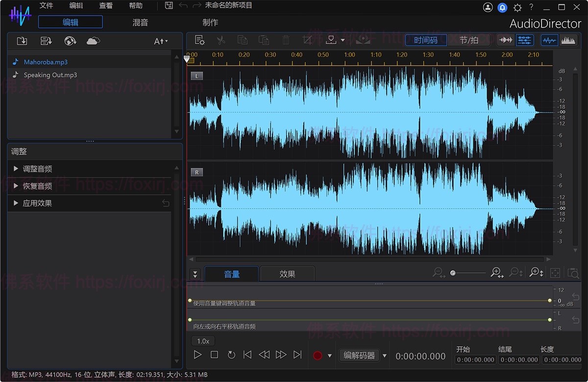Switch to the 混音 tab
Screen dimensions: 588x382
point(140,22)
